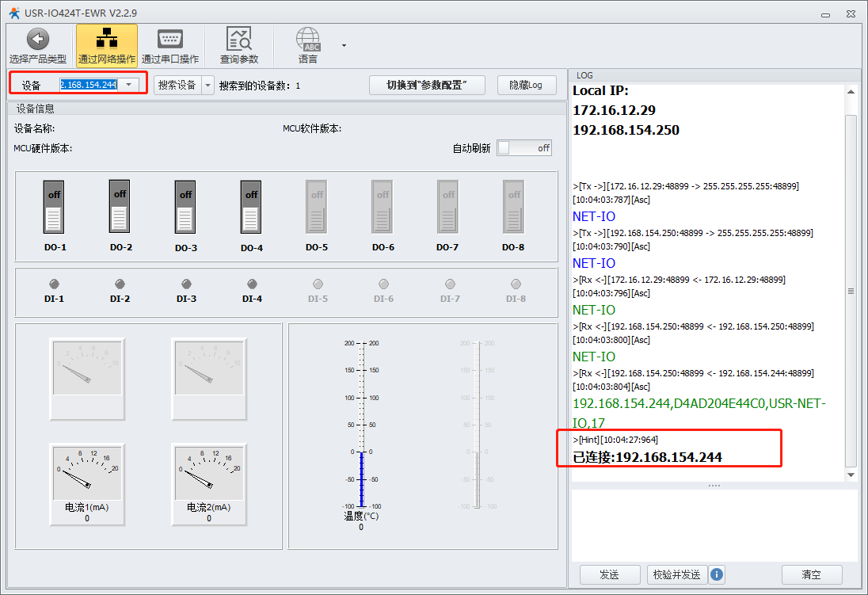Click the DI-3 indicator light
This screenshot has width=868, height=595.
coord(187,284)
